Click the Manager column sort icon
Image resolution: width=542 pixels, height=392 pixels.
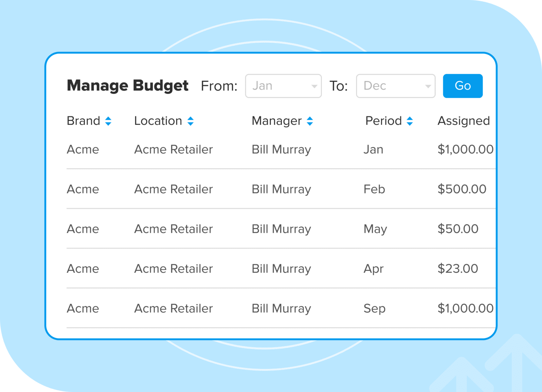pos(310,121)
